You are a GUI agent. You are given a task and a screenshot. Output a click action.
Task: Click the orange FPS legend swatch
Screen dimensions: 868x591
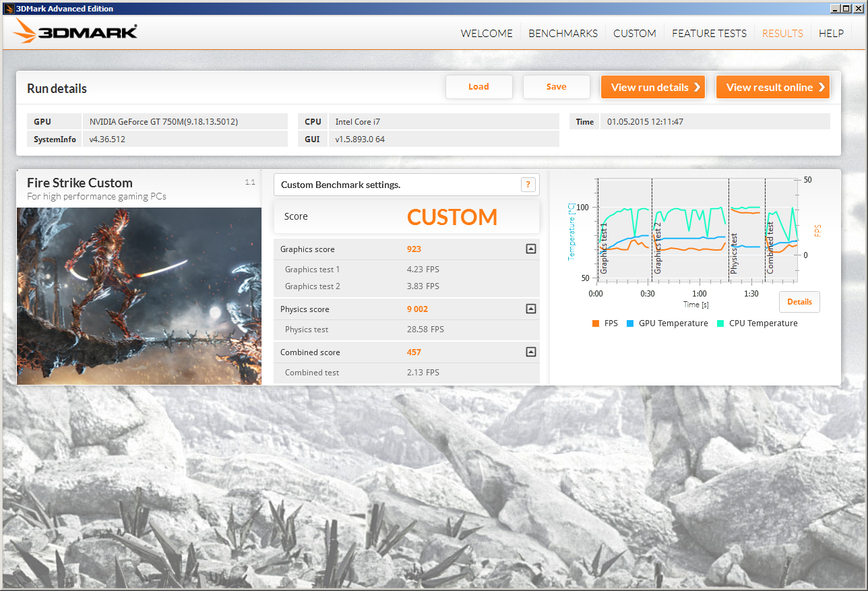[x=596, y=323]
